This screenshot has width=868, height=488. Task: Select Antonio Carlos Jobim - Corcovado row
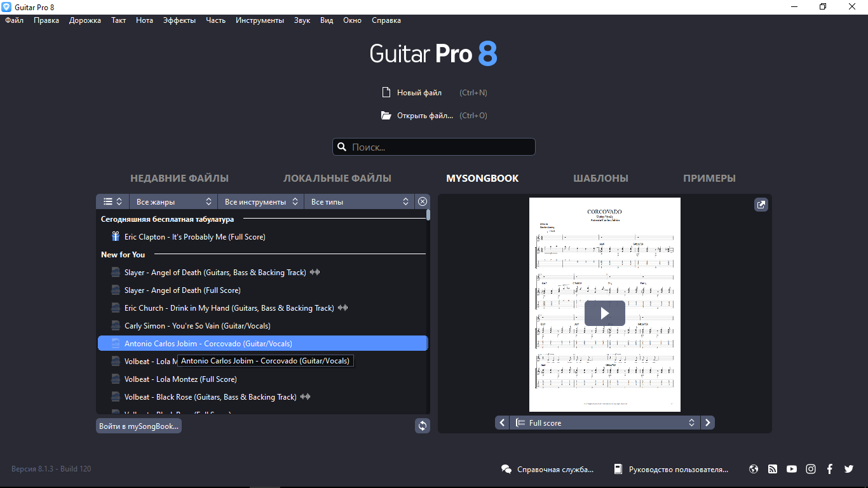(263, 343)
